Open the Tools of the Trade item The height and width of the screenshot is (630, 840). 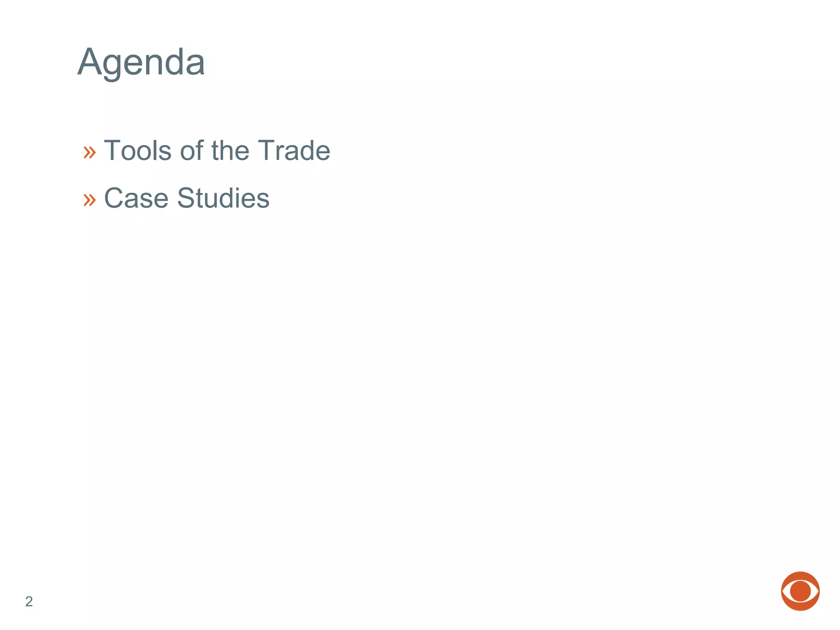tap(217, 150)
